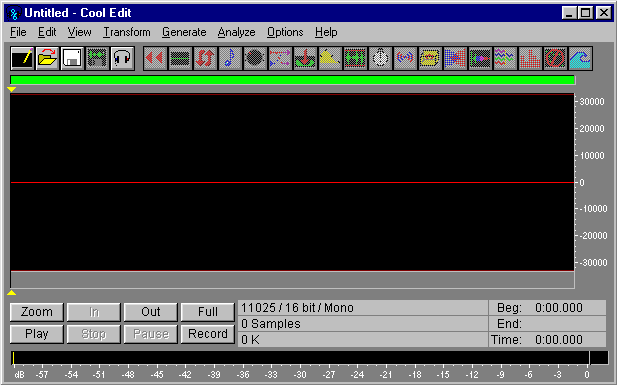This screenshot has width=617, height=385.
Task: Click the green waveform compressor icon
Action: 355,59
